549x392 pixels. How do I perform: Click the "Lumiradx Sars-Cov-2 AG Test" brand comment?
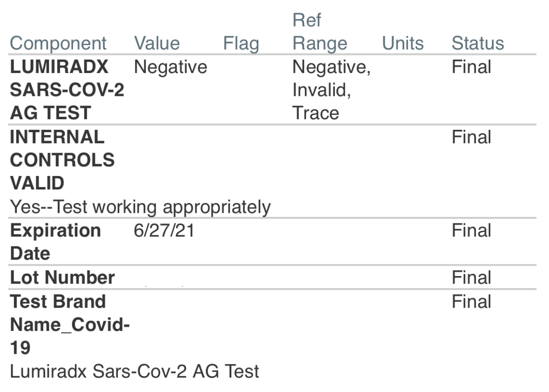(135, 372)
